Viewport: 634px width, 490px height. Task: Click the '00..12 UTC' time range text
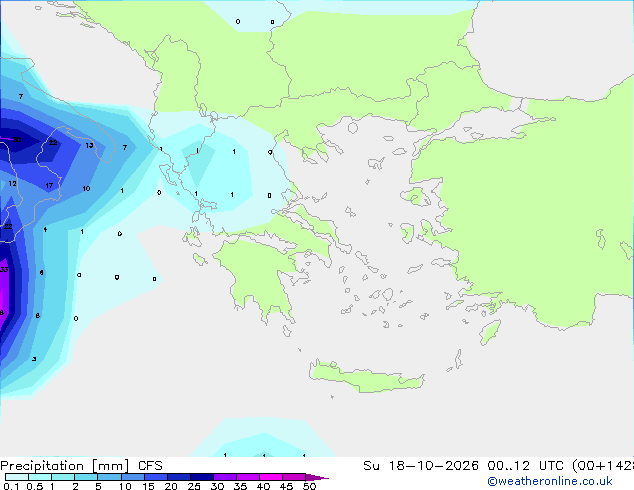(525, 466)
